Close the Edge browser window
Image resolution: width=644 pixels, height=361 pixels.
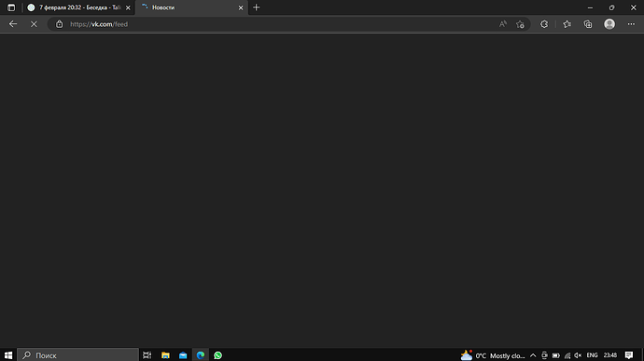click(x=634, y=7)
